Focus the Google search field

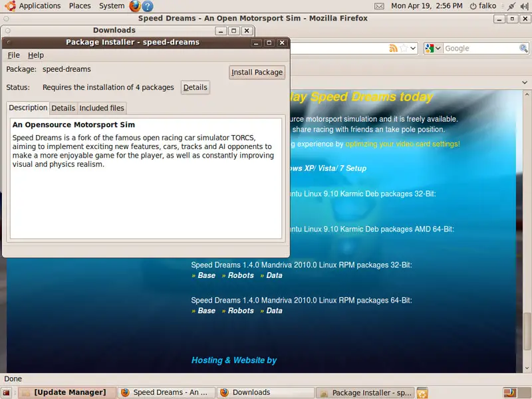click(481, 48)
